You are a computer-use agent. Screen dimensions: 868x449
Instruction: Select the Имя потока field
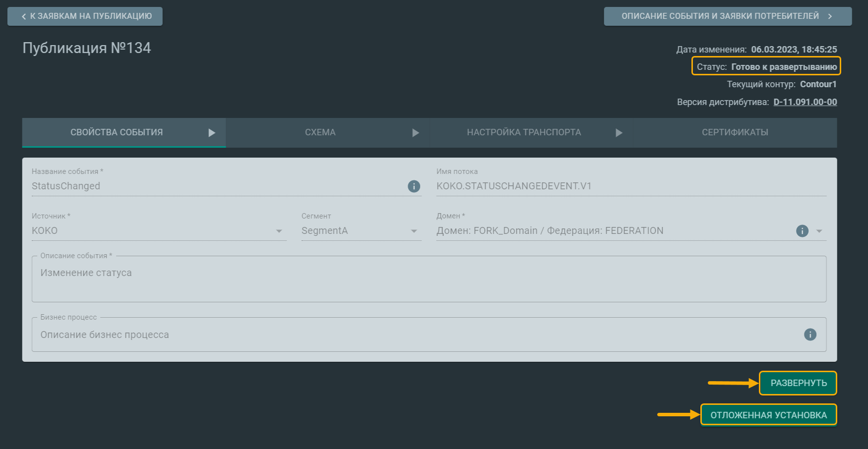pos(631,186)
